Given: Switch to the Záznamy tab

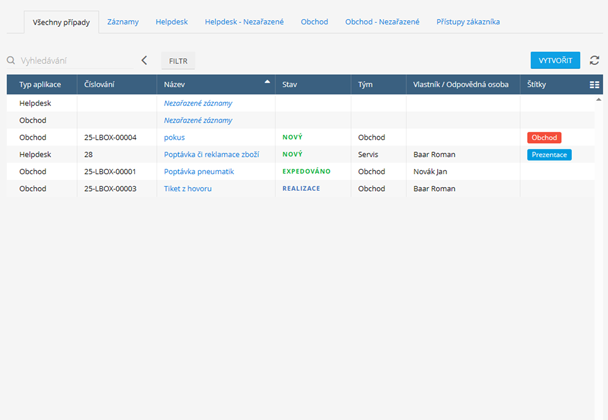Looking at the screenshot, I should point(123,21).
